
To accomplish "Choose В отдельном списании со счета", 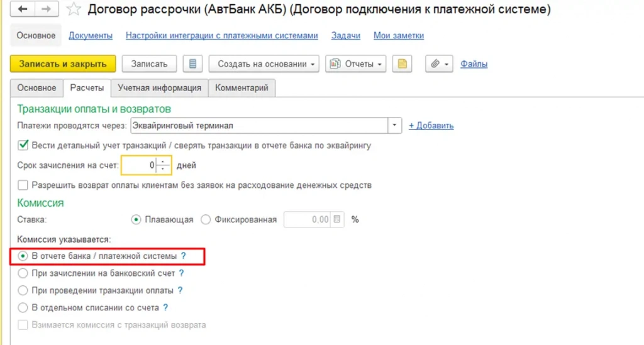I will (x=23, y=308).
